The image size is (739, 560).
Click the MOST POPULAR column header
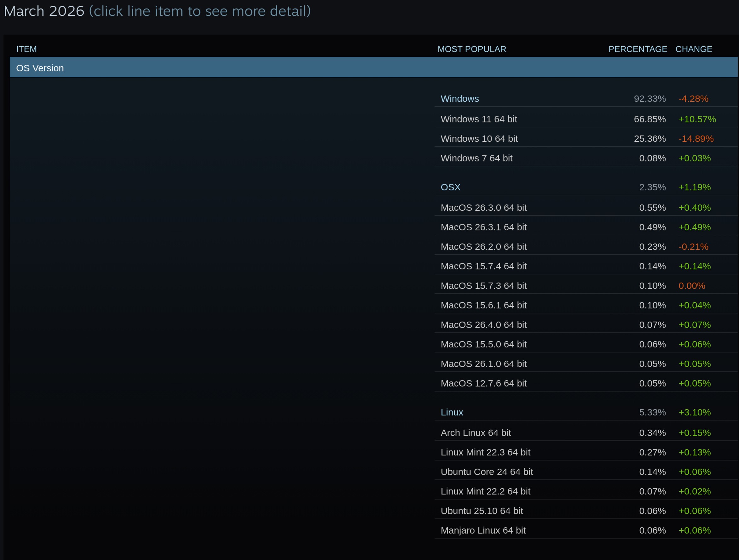tap(471, 49)
